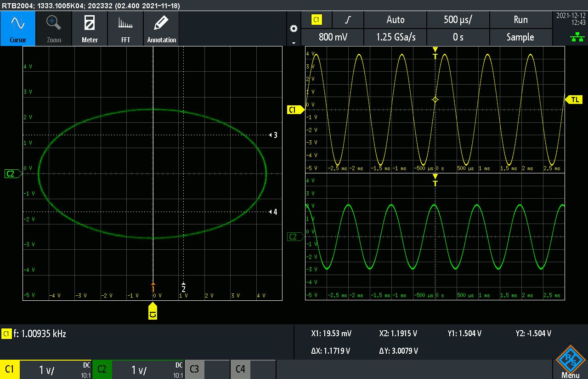Click the ΔY: 3.0079 V readout
The width and height of the screenshot is (588, 379).
coord(398,351)
